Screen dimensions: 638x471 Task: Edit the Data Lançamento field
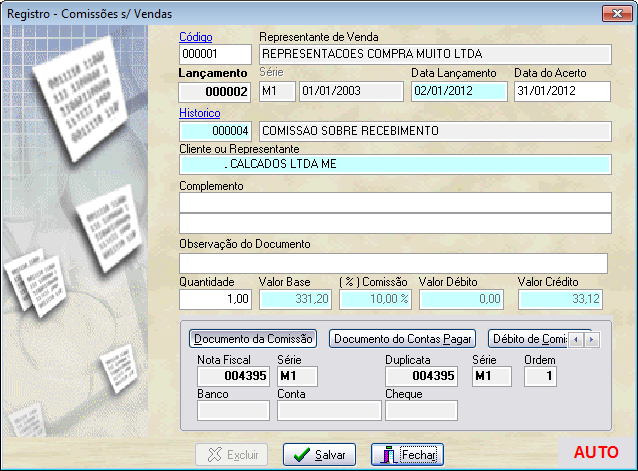coord(459,92)
